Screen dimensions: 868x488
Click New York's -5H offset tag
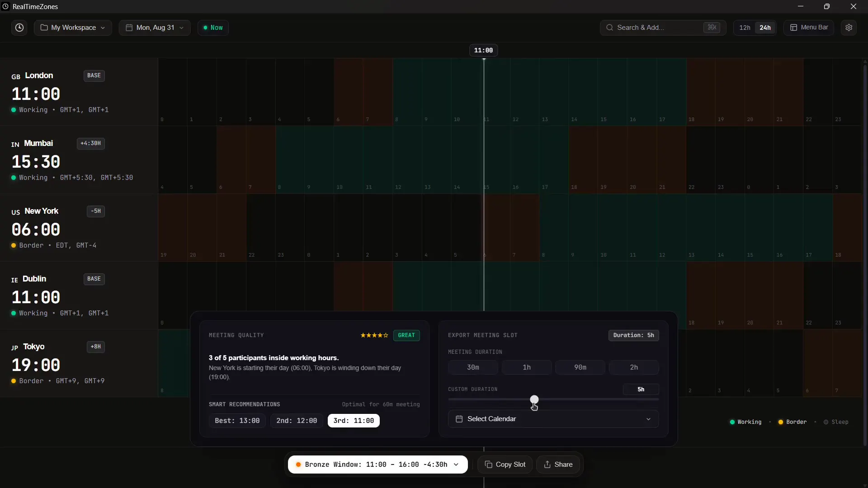[96, 211]
